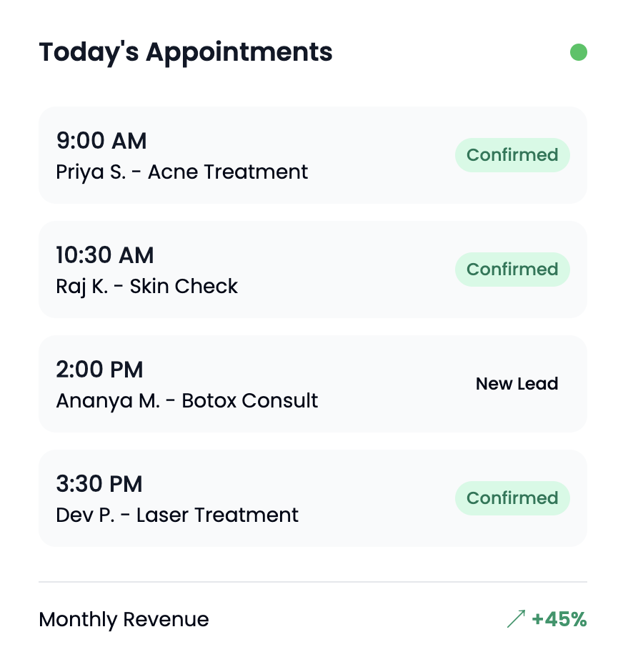
Task: Select the Confirmed badge for Priya S.
Action: pos(512,155)
